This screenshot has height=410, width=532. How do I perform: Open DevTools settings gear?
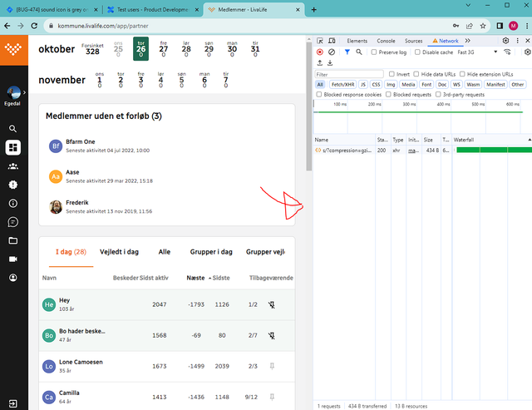(x=506, y=40)
